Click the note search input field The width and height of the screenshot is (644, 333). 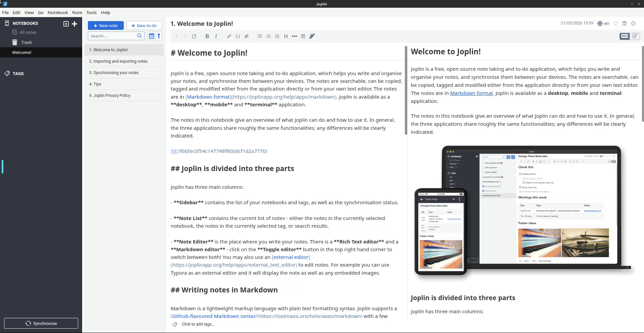pyautogui.click(x=112, y=36)
